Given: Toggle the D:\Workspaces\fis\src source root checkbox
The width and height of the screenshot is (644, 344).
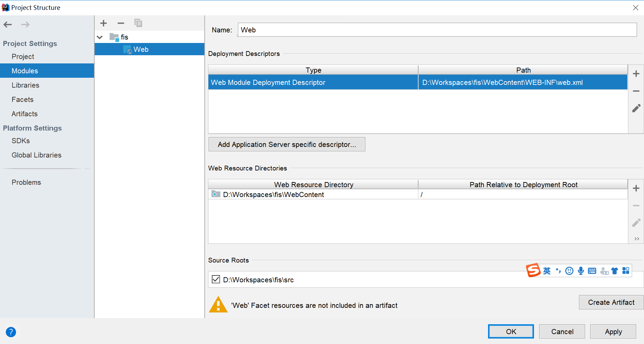Looking at the screenshot, I should [216, 280].
